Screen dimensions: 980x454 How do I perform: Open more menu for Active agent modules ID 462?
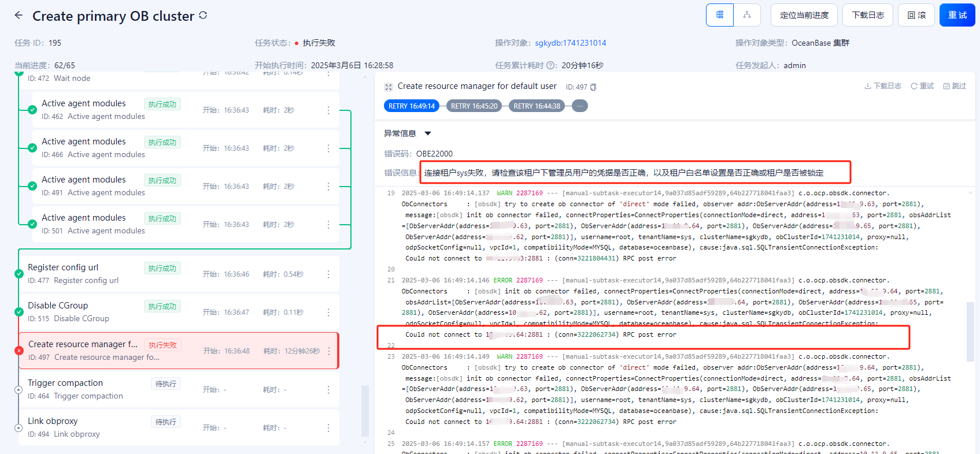click(328, 110)
